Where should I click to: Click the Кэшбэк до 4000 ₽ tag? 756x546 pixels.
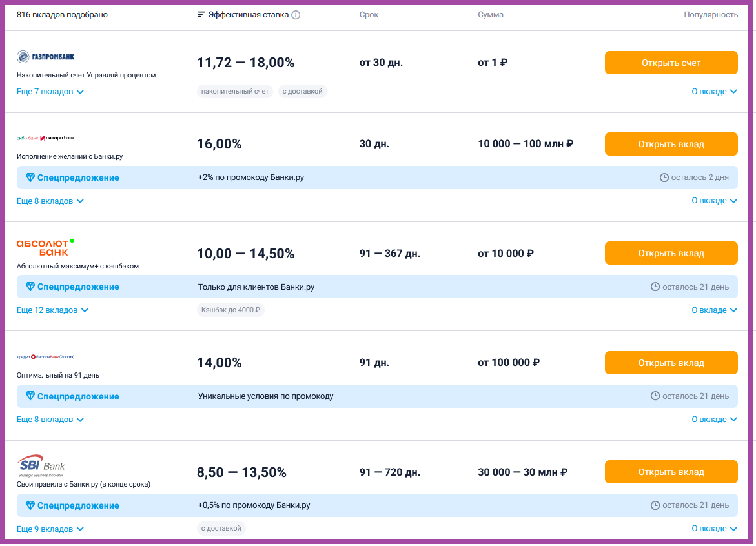pos(230,310)
